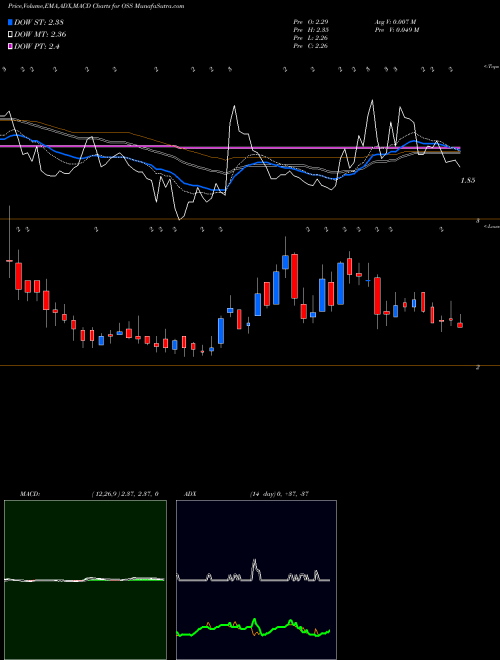
Task: Select the 'DOW MT: 2.36' legend label
Action: point(40,35)
